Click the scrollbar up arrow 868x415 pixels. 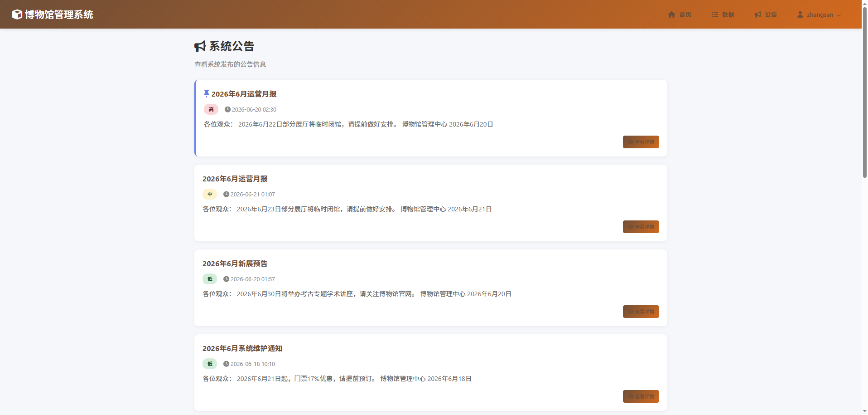click(x=864, y=3)
